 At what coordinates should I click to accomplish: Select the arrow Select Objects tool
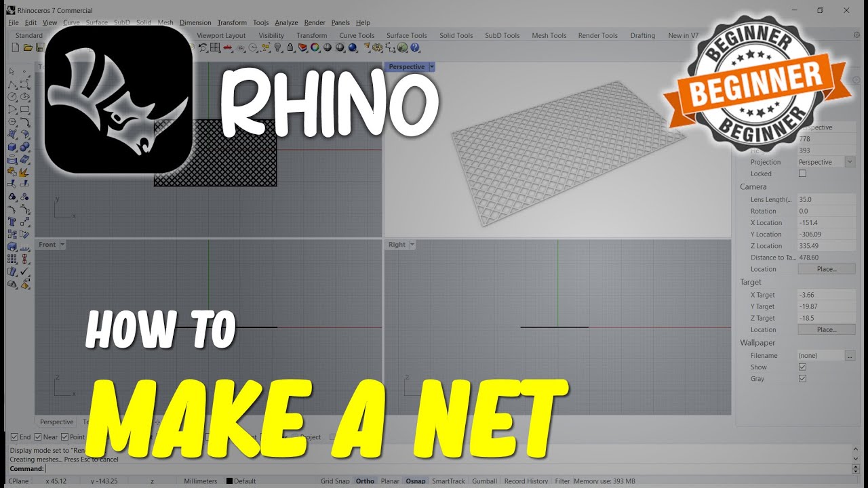tap(12, 71)
